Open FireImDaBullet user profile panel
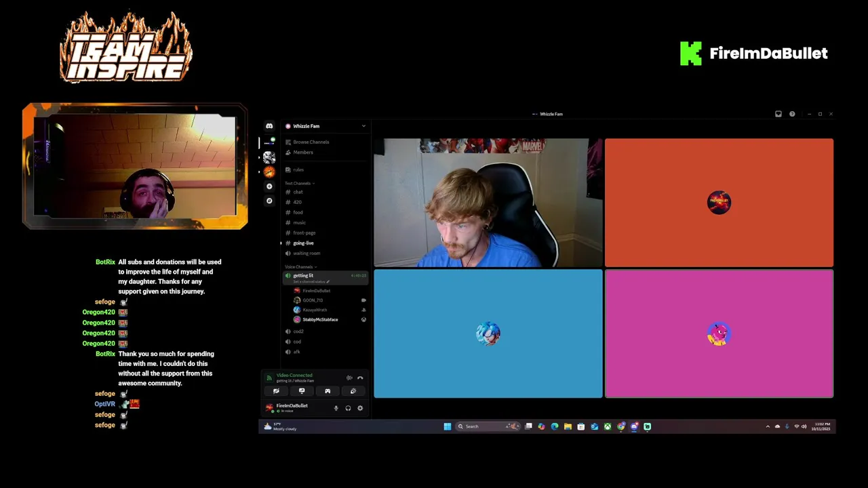The image size is (868, 488). [286, 408]
